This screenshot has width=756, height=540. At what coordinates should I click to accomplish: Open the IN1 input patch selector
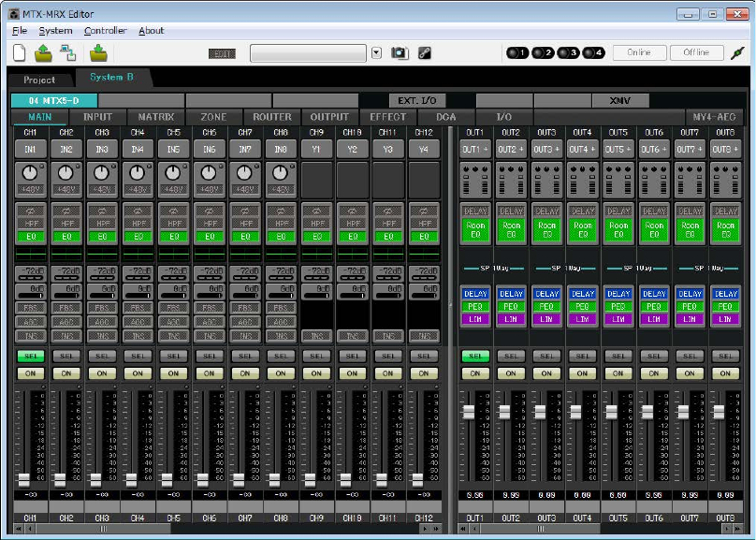click(31, 150)
